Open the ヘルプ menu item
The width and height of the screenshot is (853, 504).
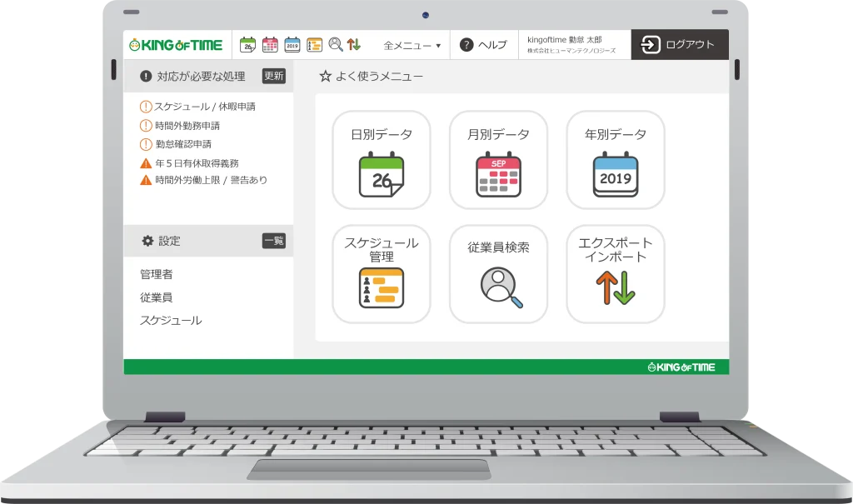coord(483,45)
